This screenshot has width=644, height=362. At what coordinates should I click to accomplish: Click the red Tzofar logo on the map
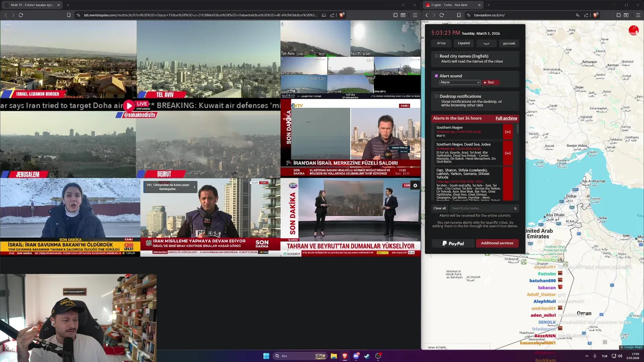coord(633,31)
